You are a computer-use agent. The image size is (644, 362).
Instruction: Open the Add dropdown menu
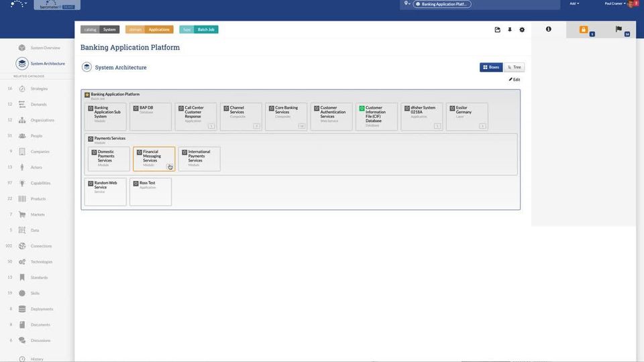click(x=574, y=4)
